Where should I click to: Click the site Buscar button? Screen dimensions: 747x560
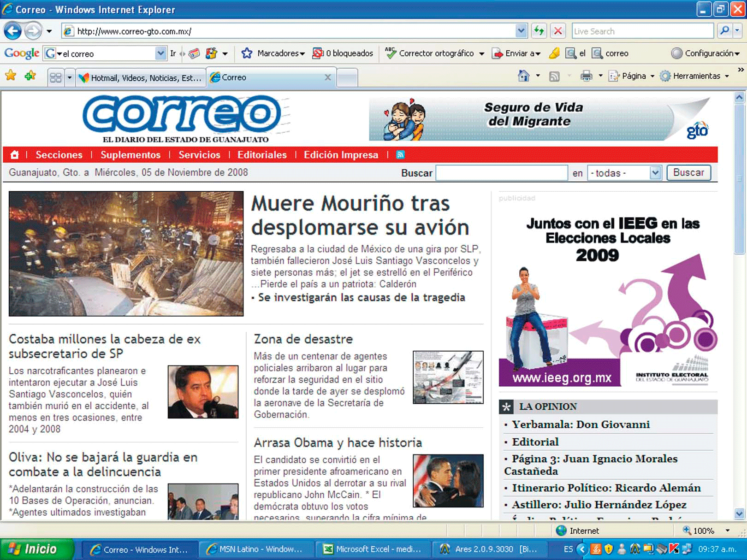pyautogui.click(x=689, y=173)
